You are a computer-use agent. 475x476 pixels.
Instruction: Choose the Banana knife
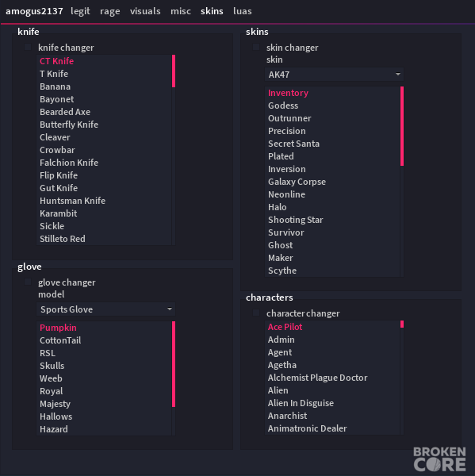(x=104, y=86)
